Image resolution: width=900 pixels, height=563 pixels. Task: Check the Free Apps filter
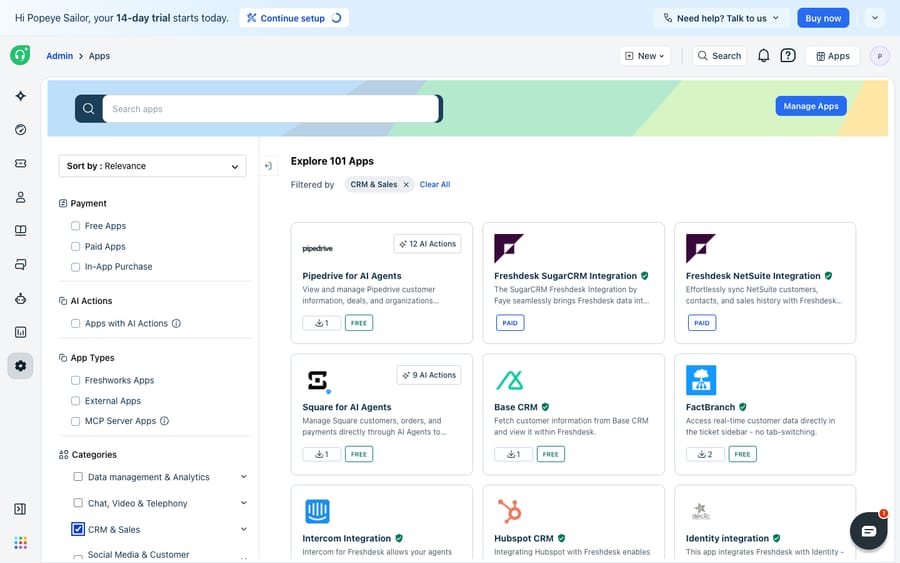pyautogui.click(x=75, y=226)
